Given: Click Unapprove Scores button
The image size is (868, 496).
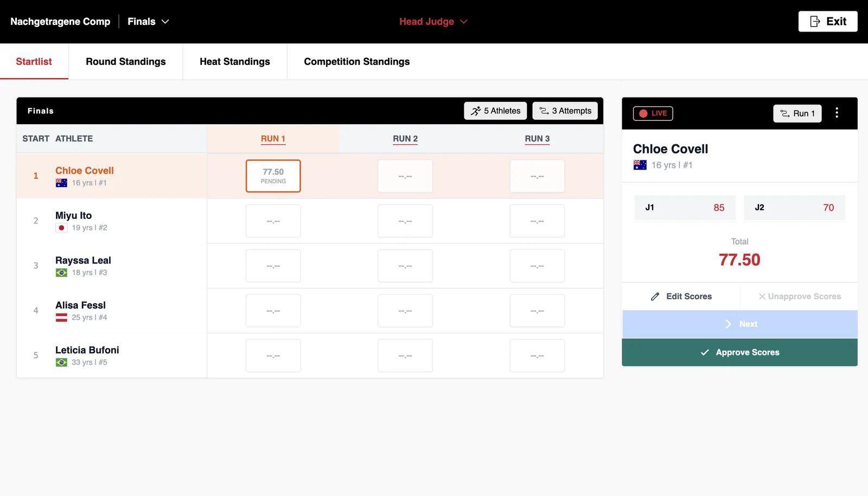Looking at the screenshot, I should click(800, 297).
